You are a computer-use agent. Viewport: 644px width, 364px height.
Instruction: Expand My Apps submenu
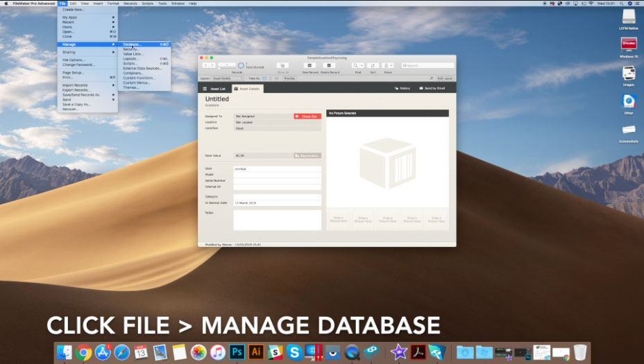(87, 17)
